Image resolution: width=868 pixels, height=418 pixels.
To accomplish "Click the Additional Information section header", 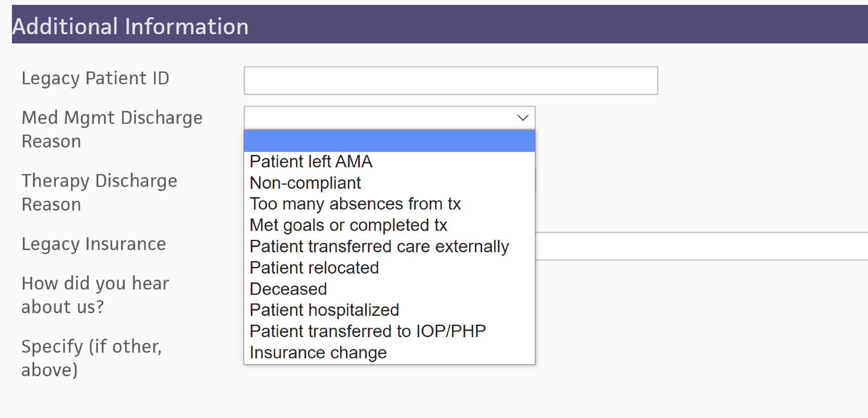I will click(x=130, y=26).
